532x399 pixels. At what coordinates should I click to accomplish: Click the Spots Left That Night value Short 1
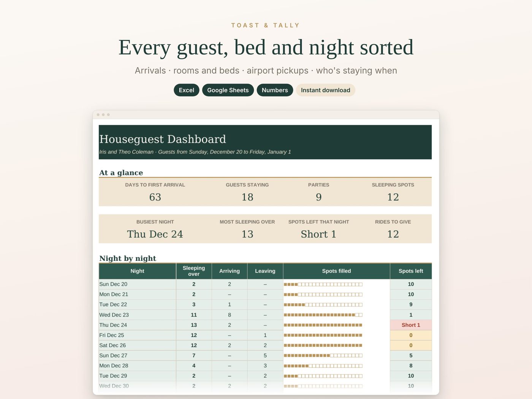coord(318,234)
